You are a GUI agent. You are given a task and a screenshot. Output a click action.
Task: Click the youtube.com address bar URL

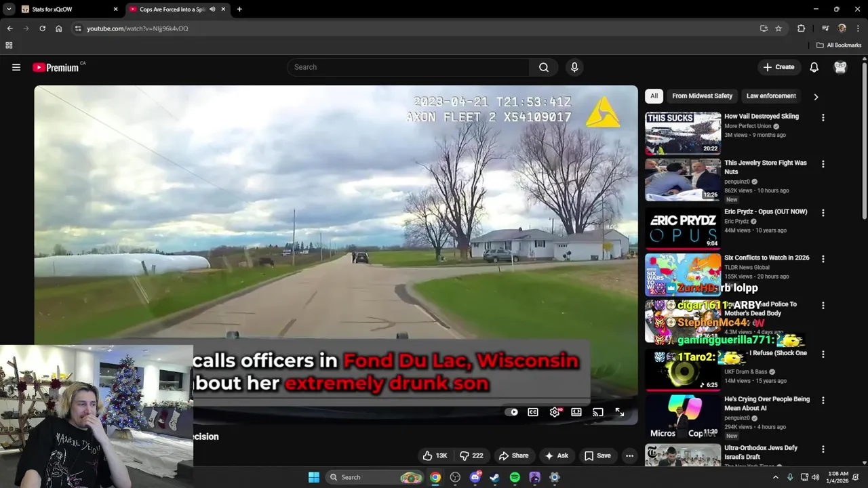pos(138,28)
